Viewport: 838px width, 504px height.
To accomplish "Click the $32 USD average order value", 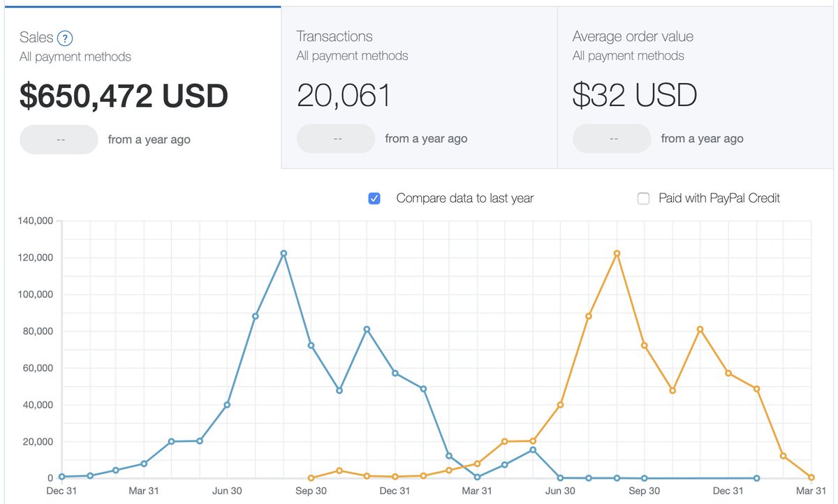I will tap(634, 95).
